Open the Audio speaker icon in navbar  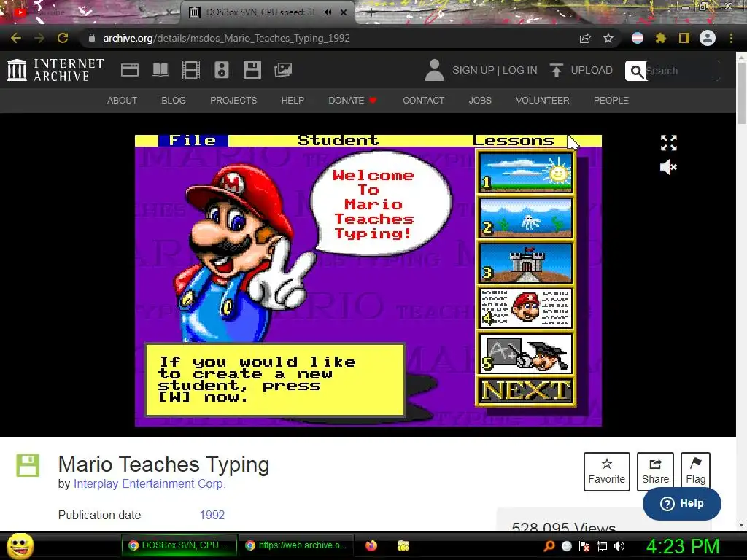(x=222, y=70)
